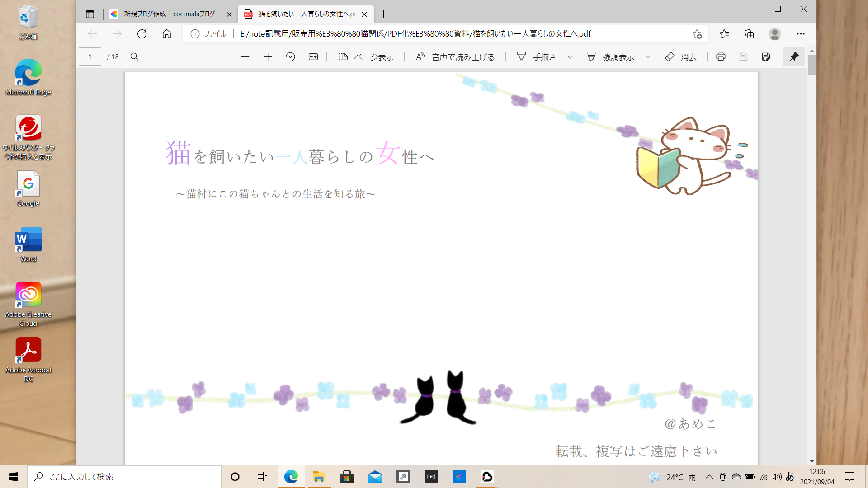Click the PDF vertical scrollbar thumb
Screen dimensions: 868x488
pyautogui.click(x=812, y=65)
